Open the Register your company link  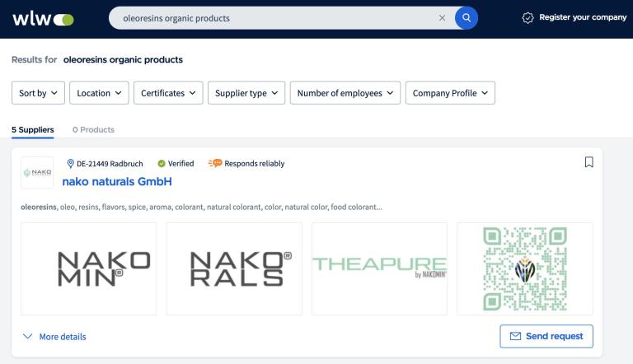coord(583,17)
